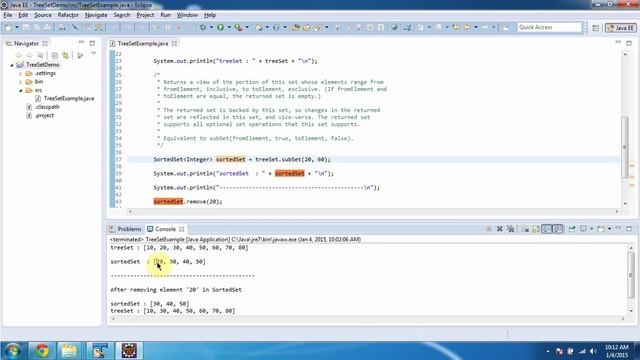Open the Refactor menu
This screenshot has height=360, width=640.
point(68,15)
